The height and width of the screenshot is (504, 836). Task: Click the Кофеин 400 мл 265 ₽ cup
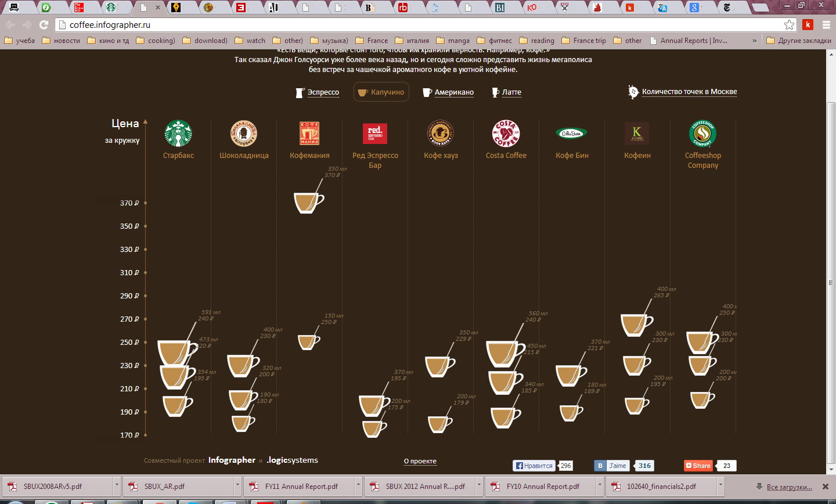click(636, 325)
